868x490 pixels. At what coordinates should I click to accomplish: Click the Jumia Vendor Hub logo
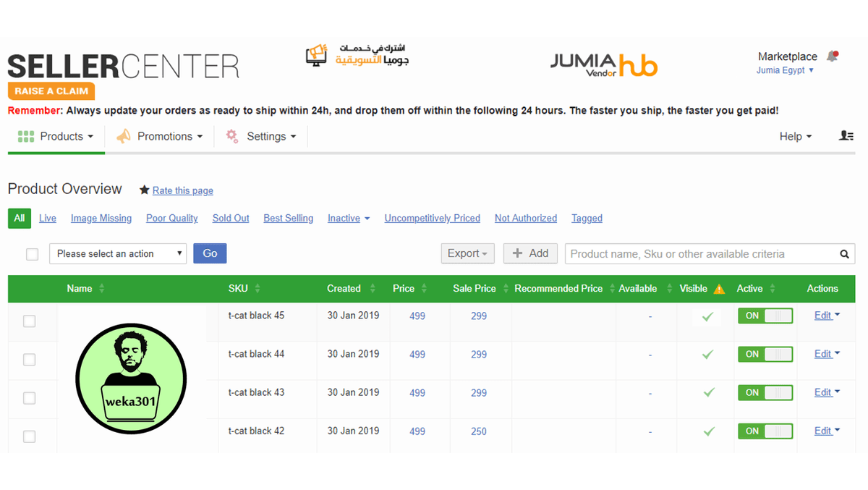[603, 65]
